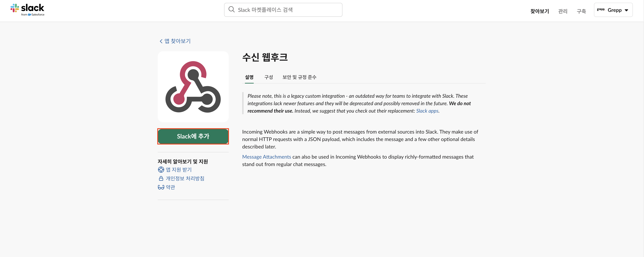Click the Slack logo icon

pyautogui.click(x=15, y=8)
